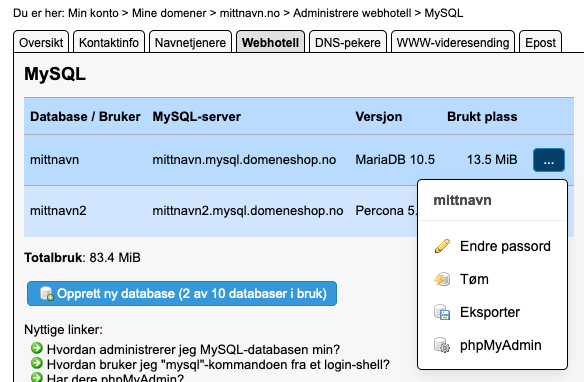Open the three-dot options menu for mittnavn
This screenshot has width=584, height=382.
[549, 160]
